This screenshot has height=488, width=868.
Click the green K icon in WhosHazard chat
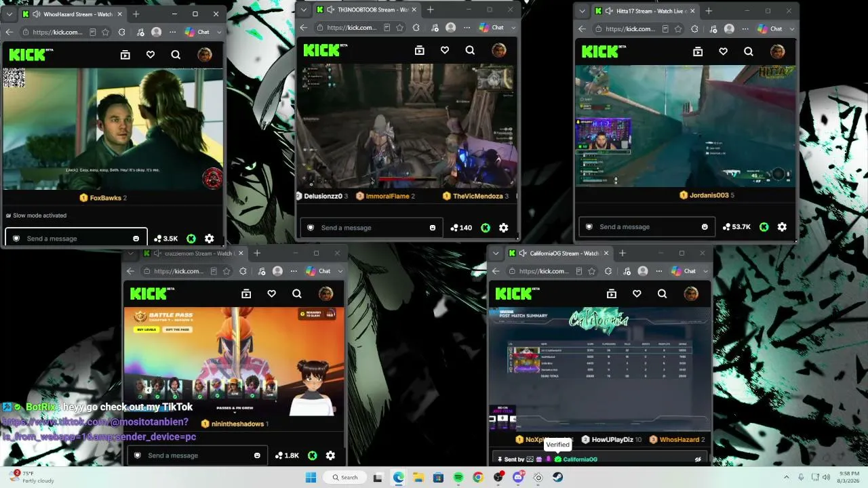point(191,239)
